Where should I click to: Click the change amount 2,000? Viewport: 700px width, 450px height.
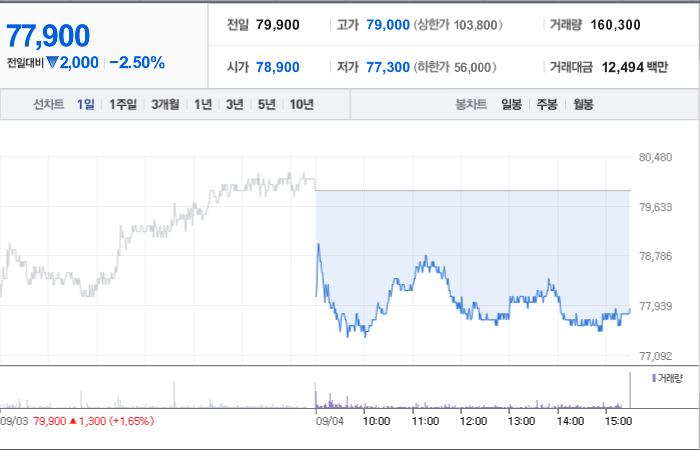click(x=79, y=63)
